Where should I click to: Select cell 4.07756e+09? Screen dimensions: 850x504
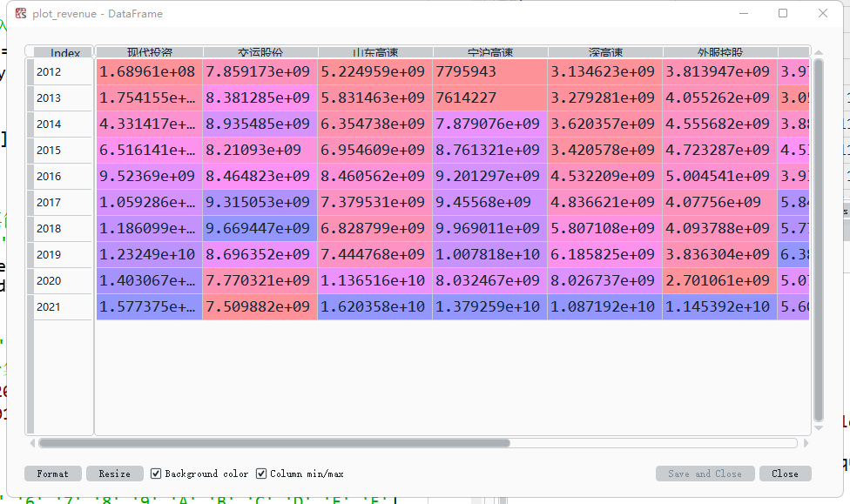[x=720, y=202]
